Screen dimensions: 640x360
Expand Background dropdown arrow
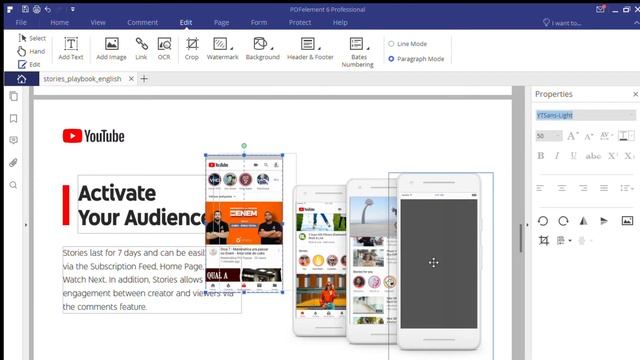[272, 48]
